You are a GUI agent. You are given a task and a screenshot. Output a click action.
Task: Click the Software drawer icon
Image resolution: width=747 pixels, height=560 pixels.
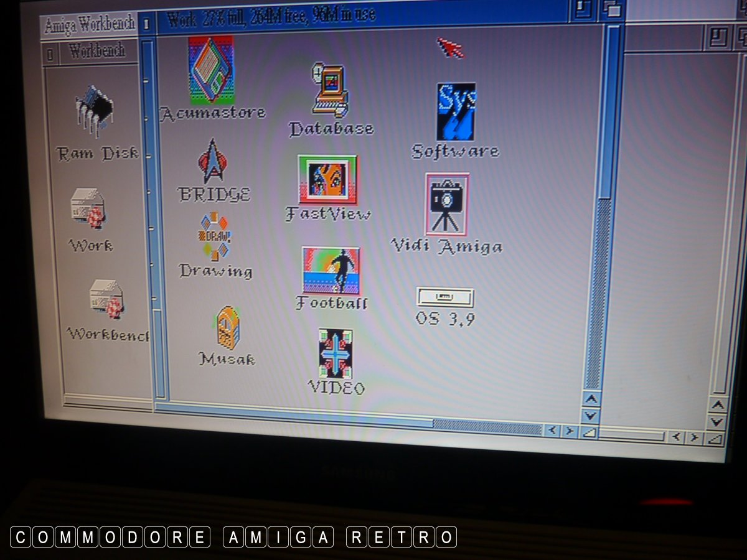pyautogui.click(x=456, y=112)
